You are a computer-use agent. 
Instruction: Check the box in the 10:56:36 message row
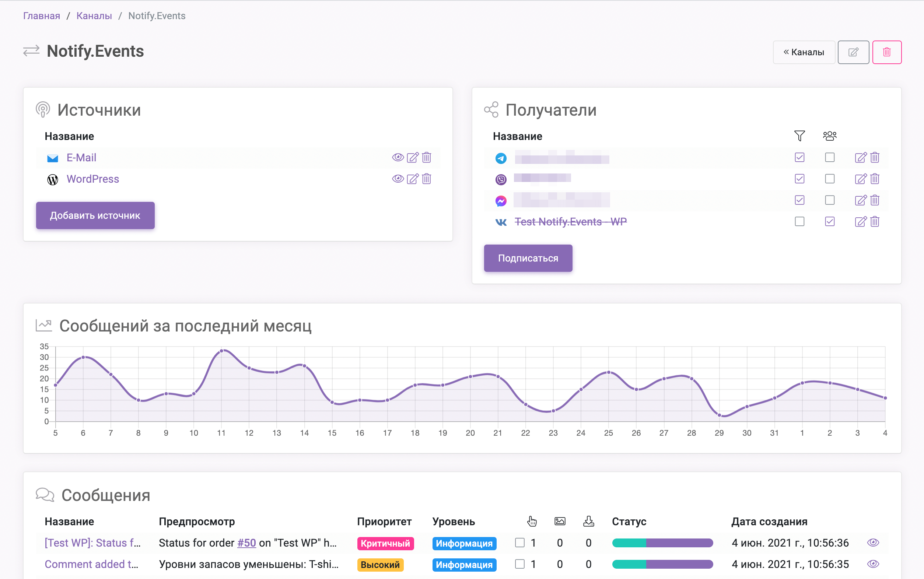(x=519, y=543)
